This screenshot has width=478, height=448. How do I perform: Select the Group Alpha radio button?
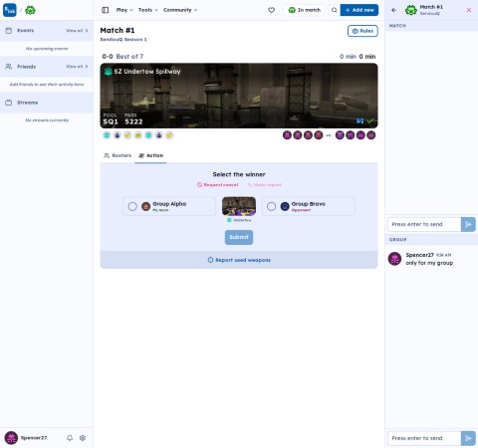pyautogui.click(x=132, y=206)
